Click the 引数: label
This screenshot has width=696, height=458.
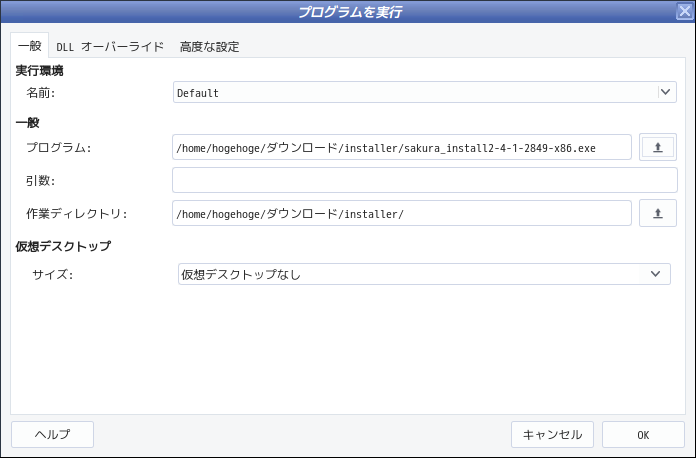tap(40, 181)
